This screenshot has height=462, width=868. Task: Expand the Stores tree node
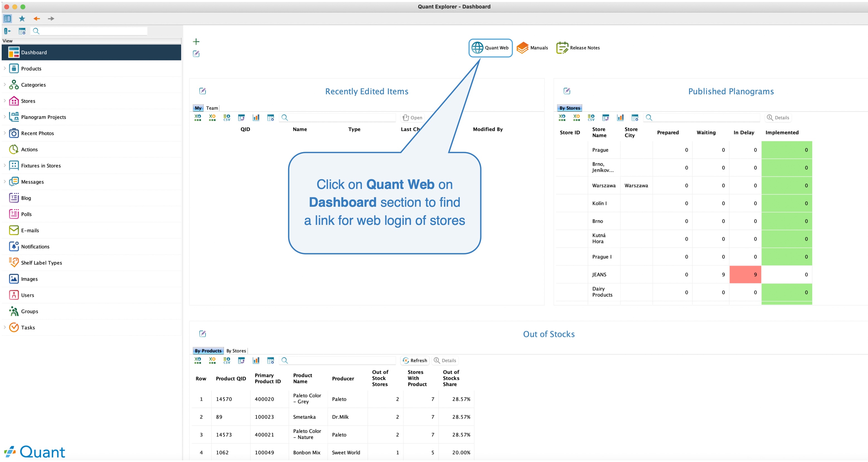click(5, 101)
